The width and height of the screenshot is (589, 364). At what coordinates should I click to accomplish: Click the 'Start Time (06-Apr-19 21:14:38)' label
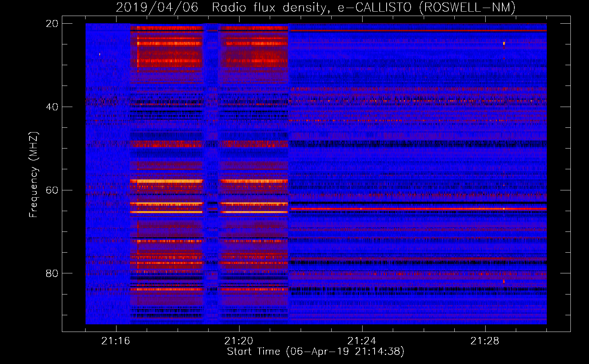[316, 352]
